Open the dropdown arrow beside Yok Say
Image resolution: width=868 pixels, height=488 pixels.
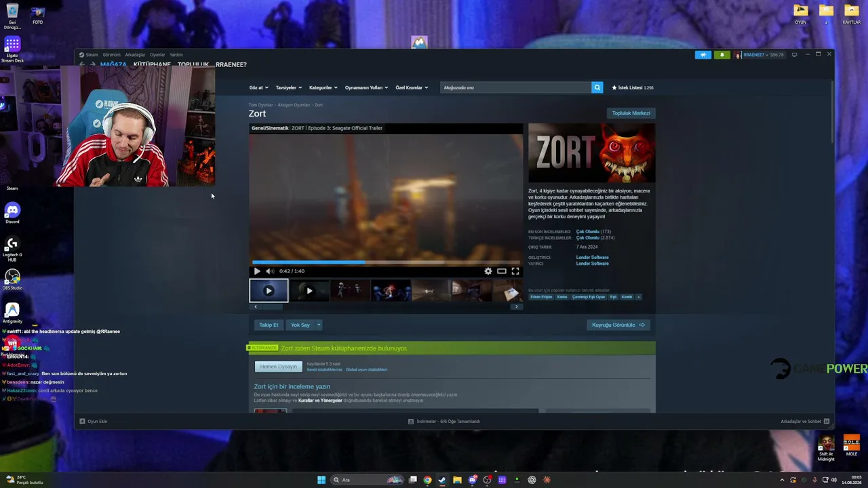click(x=319, y=325)
